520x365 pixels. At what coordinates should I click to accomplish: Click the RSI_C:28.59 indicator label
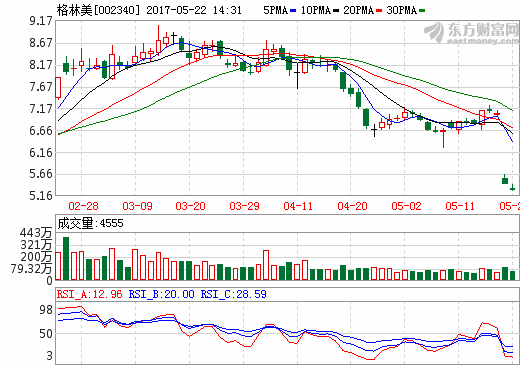click(x=234, y=294)
